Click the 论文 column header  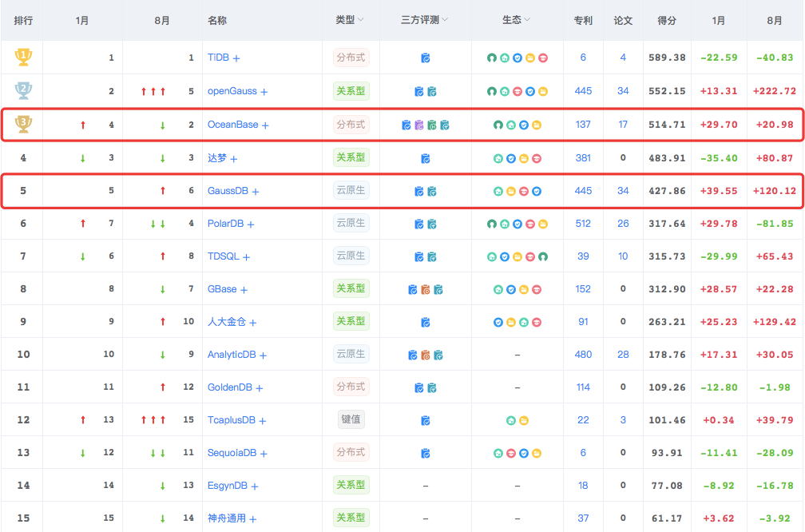tap(623, 21)
